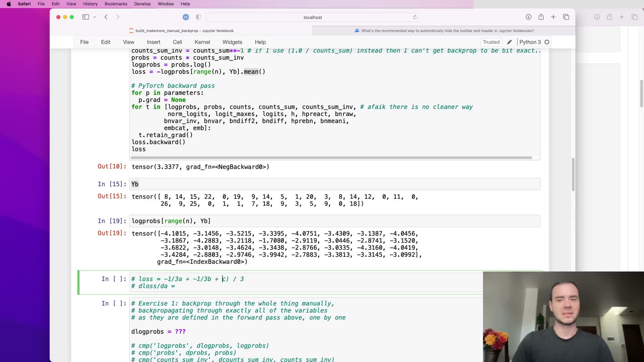Image resolution: width=644 pixels, height=362 pixels.
Task: Open a new tab with plus icon
Action: coord(553,17)
